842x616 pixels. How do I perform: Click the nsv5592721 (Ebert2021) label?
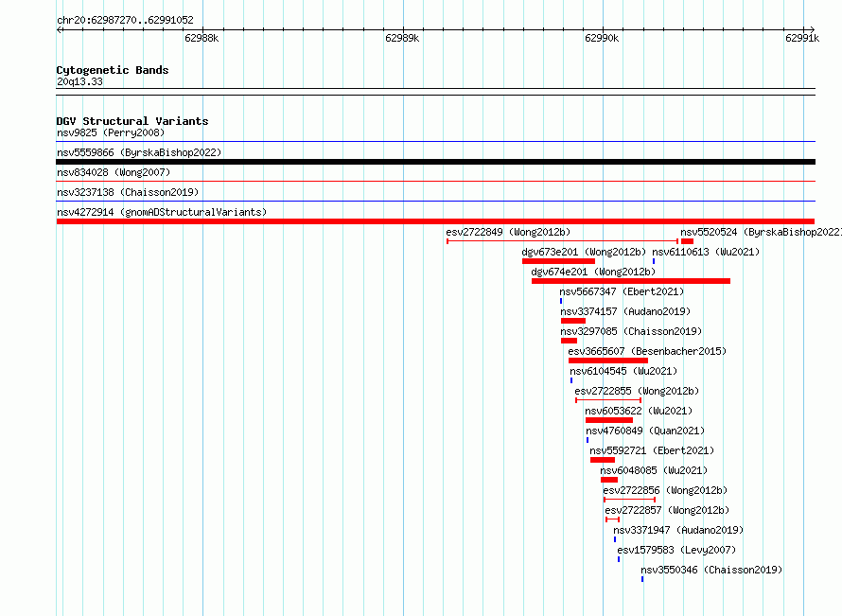pos(652,450)
